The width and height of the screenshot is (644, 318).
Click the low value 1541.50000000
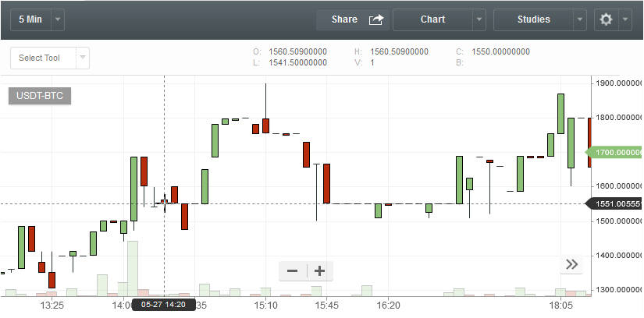[x=297, y=63]
